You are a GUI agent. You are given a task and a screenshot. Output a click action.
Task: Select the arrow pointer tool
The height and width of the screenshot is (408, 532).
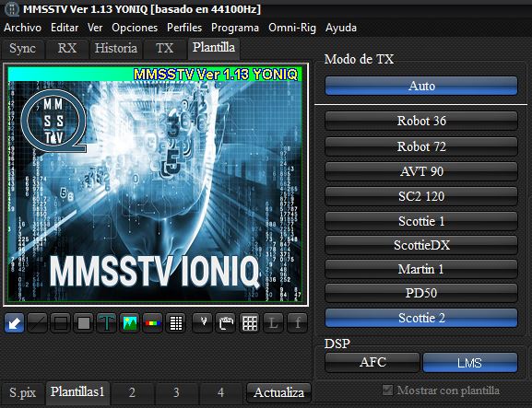14,322
